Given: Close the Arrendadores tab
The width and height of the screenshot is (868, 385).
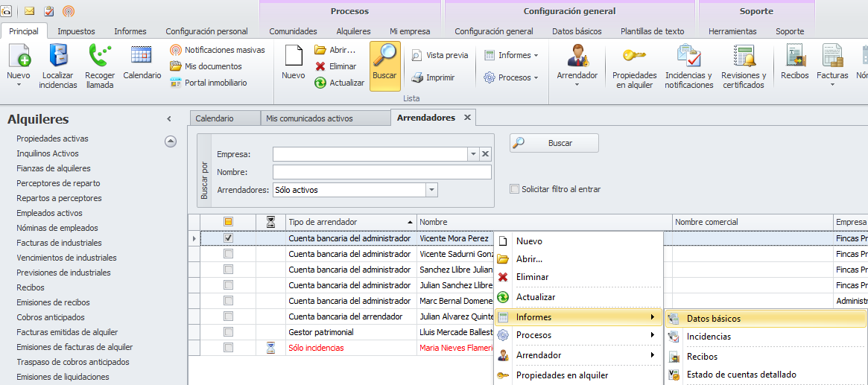Looking at the screenshot, I should click(x=466, y=117).
